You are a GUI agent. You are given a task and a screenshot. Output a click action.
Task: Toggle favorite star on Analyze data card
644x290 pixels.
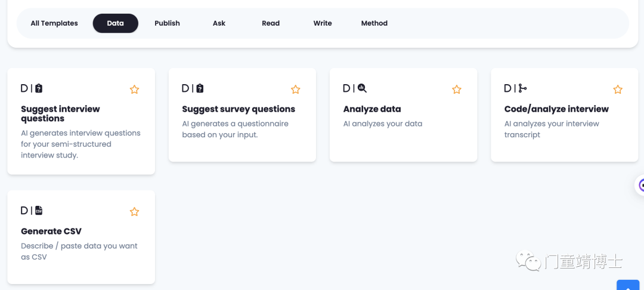457,90
